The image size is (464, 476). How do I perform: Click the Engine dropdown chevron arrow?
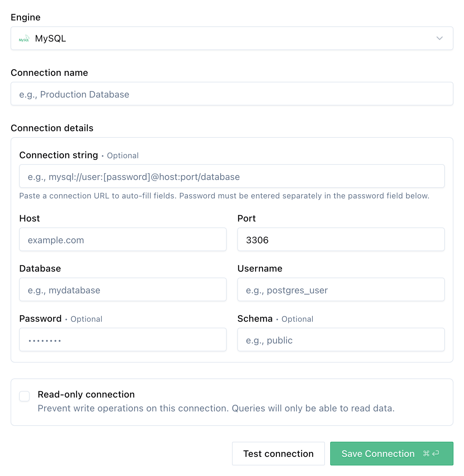[439, 38]
